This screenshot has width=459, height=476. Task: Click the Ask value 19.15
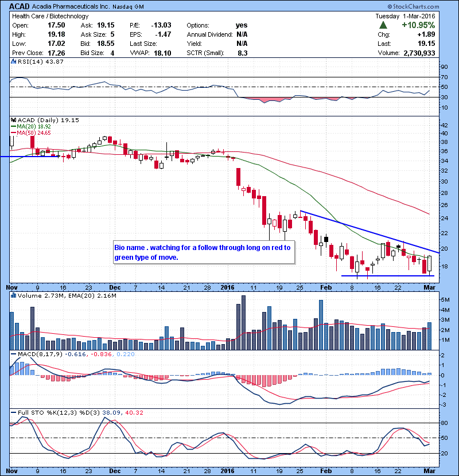click(x=106, y=25)
